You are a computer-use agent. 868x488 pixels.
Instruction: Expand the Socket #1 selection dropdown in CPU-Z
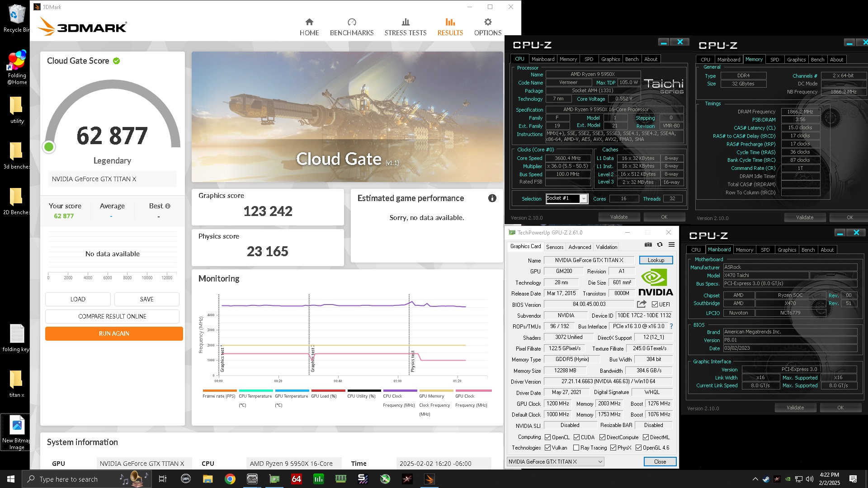(x=584, y=199)
